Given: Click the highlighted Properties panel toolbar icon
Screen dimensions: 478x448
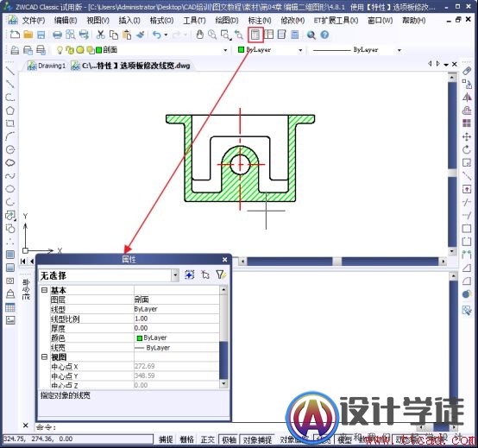Looking at the screenshot, I should pyautogui.click(x=255, y=35).
